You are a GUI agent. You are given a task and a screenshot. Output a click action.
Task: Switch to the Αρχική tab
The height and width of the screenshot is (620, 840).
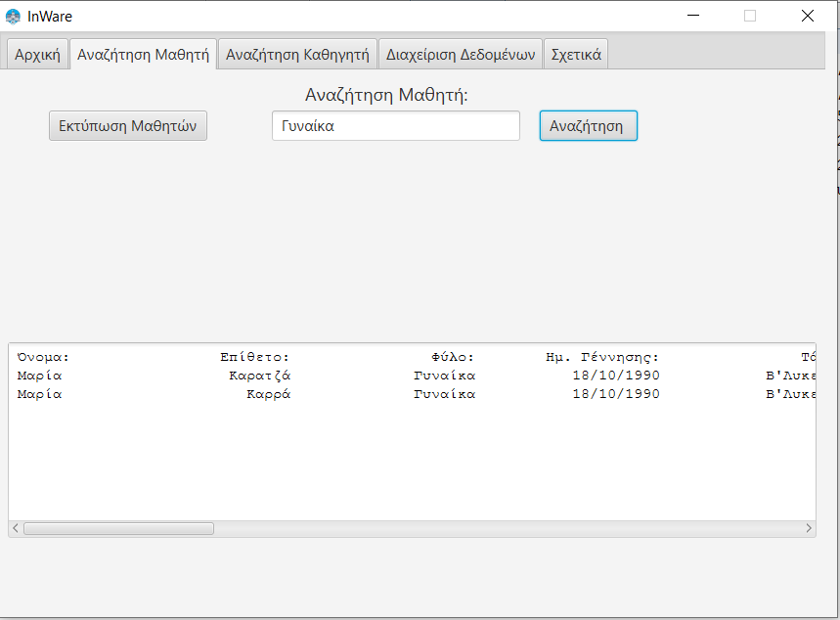pos(35,55)
